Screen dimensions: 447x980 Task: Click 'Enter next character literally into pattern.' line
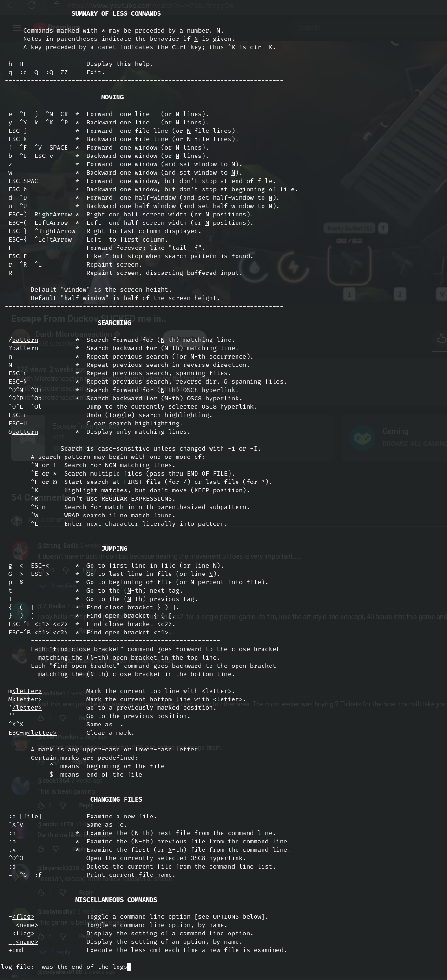[145, 523]
